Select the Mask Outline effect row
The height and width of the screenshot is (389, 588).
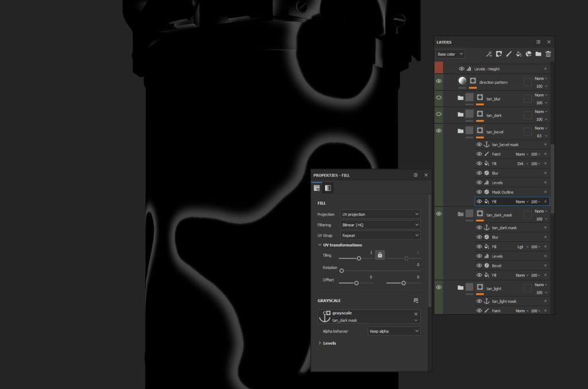pyautogui.click(x=512, y=192)
